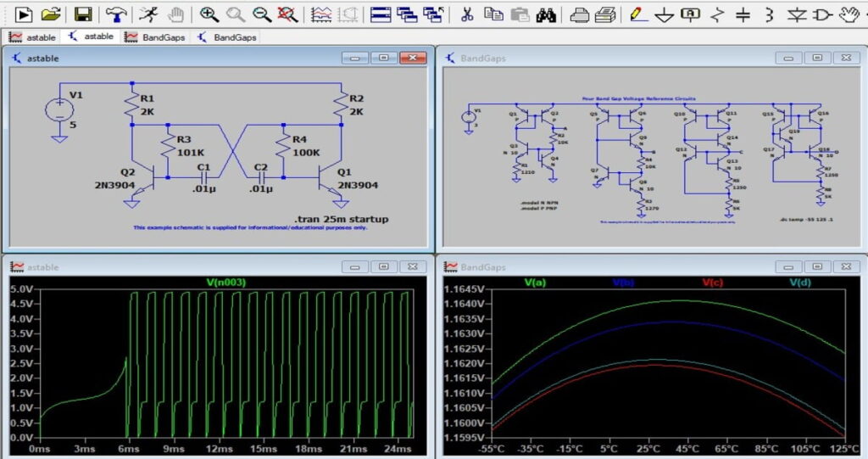Click the V1 voltage source symbol
The image size is (868, 459).
[x=58, y=109]
